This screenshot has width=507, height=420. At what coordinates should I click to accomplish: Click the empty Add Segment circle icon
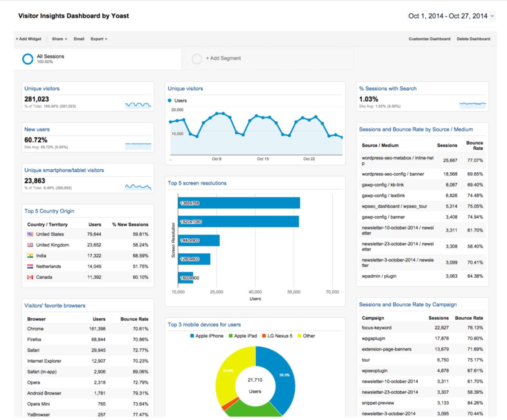(197, 59)
